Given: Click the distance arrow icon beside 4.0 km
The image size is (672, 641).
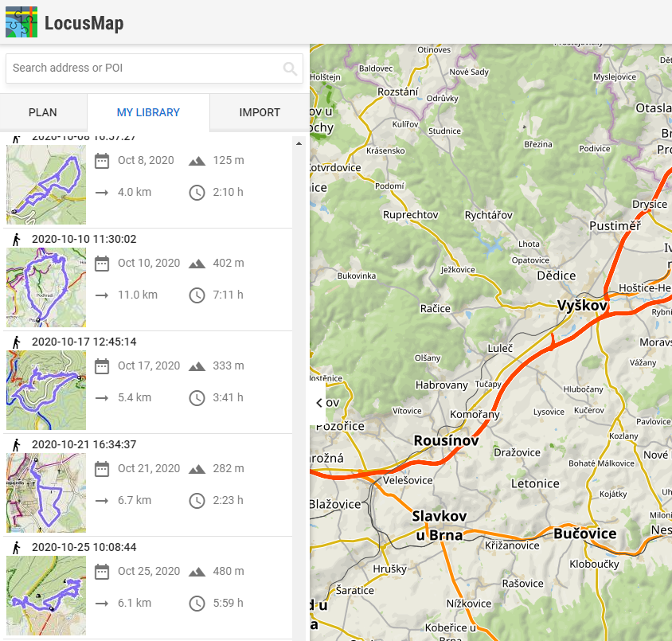Looking at the screenshot, I should (x=102, y=193).
